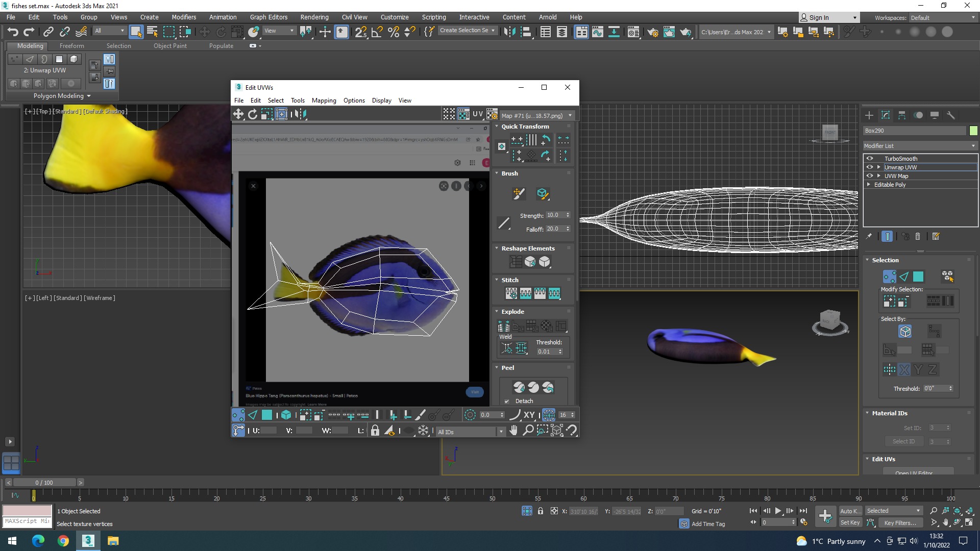Switch to Object Paint ribbon tab
Viewport: 980px width, 551px height.
tap(170, 46)
